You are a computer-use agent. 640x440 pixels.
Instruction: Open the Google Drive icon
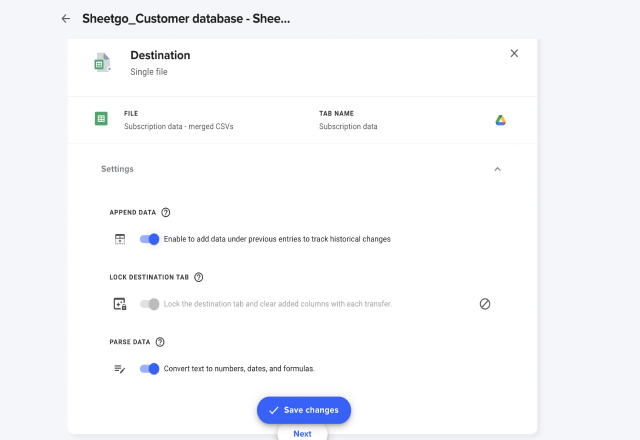click(x=501, y=120)
